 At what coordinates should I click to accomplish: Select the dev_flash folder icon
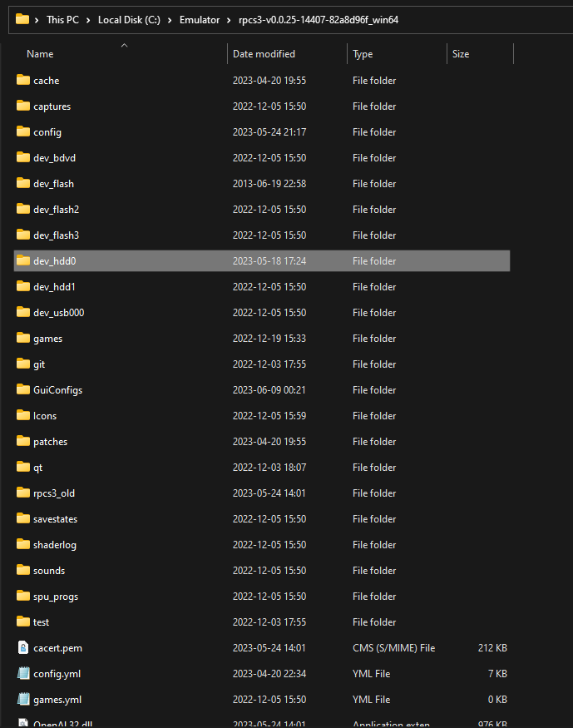22,183
